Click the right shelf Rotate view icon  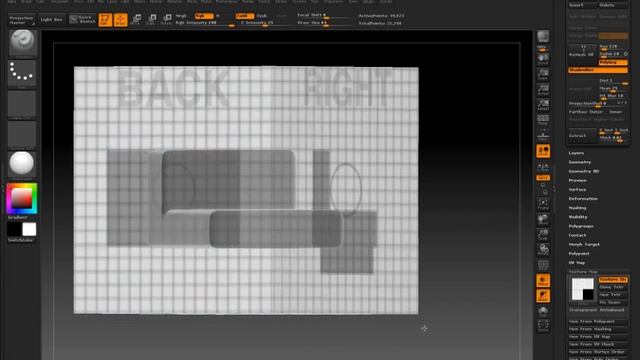point(543,250)
